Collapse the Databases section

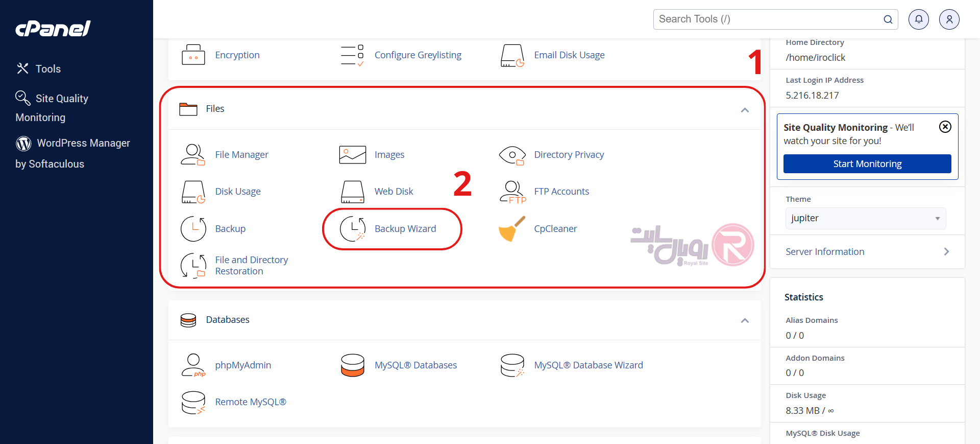coord(745,320)
